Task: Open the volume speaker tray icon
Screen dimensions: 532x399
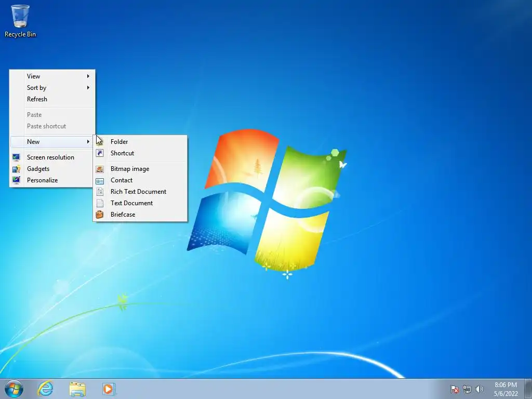Action: coord(479,389)
